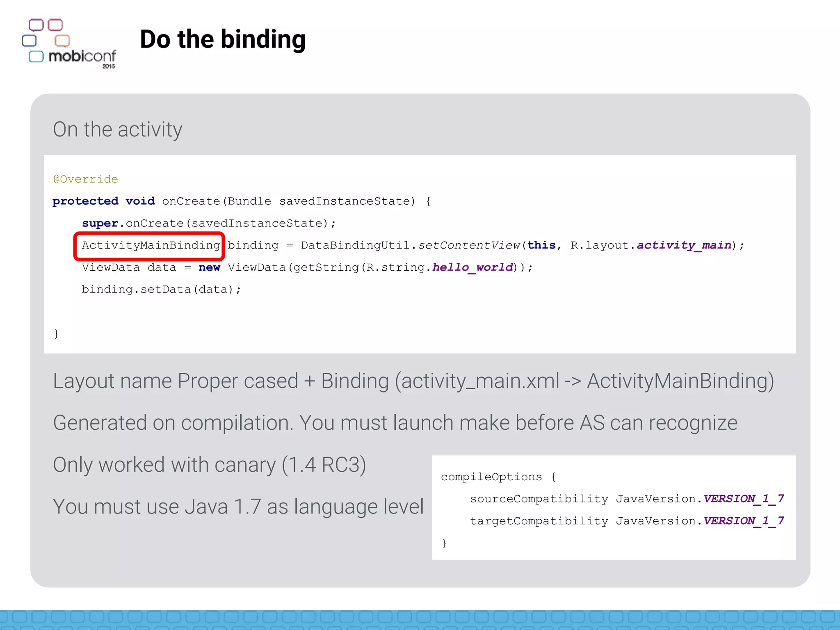The width and height of the screenshot is (840, 630).
Task: Click the orange speech bubble in the logo
Action: 62,41
